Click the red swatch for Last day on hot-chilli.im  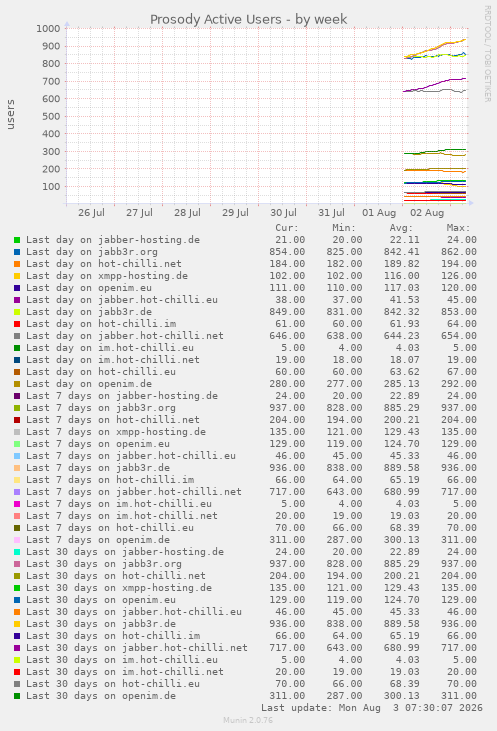pyautogui.click(x=17, y=324)
